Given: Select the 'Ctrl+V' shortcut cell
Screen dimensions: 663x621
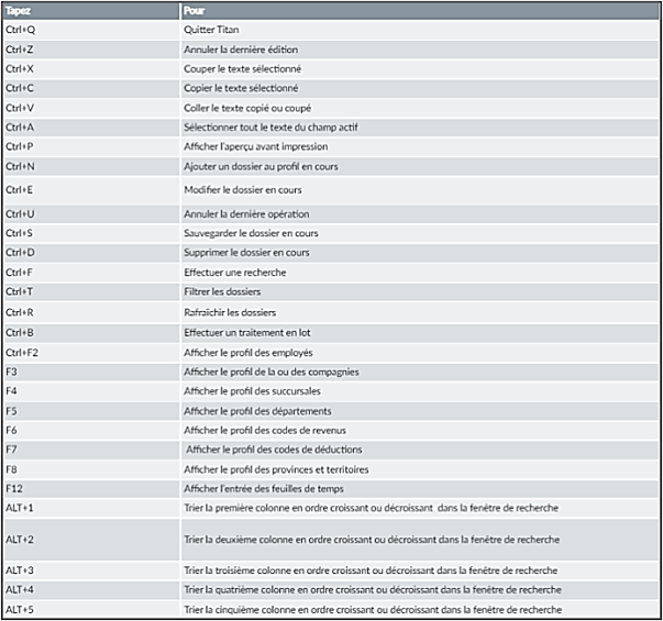Looking at the screenshot, I should click(x=91, y=108).
